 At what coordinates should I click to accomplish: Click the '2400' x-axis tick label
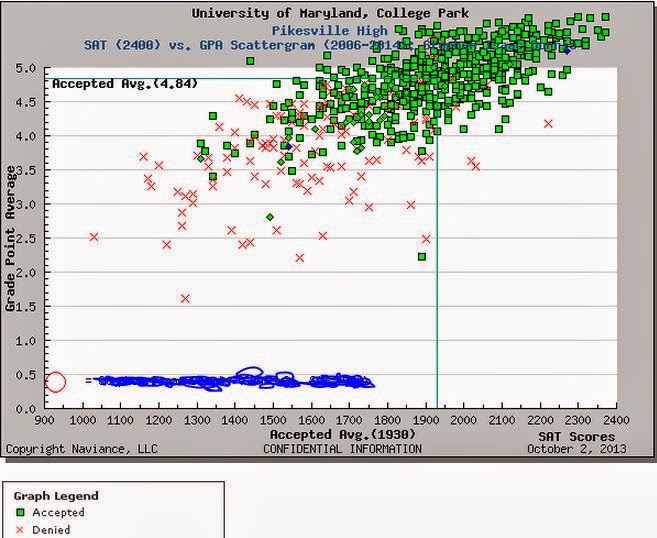[616, 420]
